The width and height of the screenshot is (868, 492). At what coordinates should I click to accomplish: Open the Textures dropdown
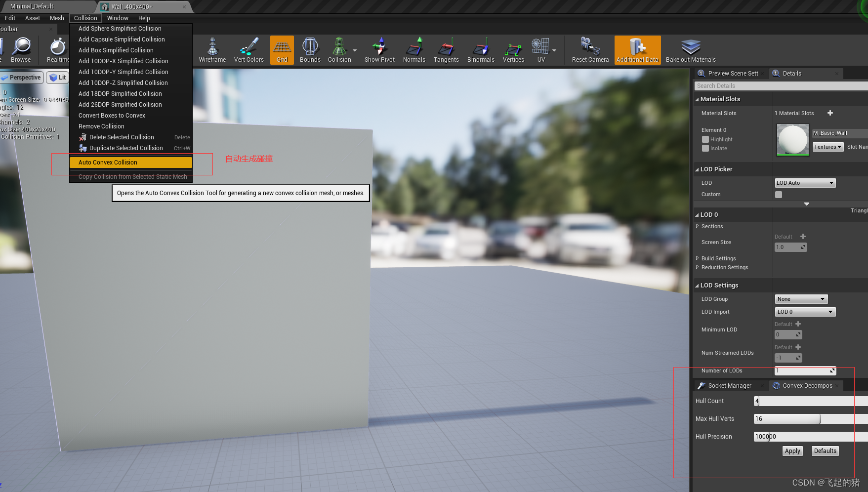828,147
